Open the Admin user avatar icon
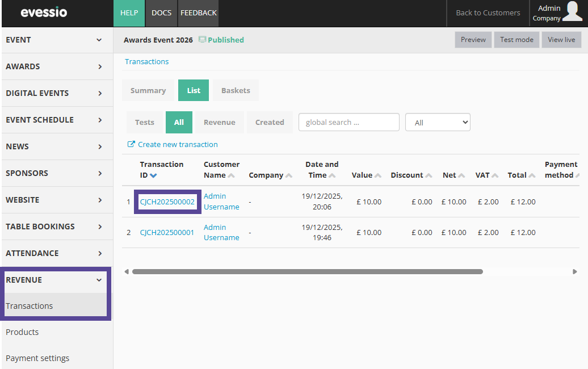588x369 pixels. click(572, 11)
